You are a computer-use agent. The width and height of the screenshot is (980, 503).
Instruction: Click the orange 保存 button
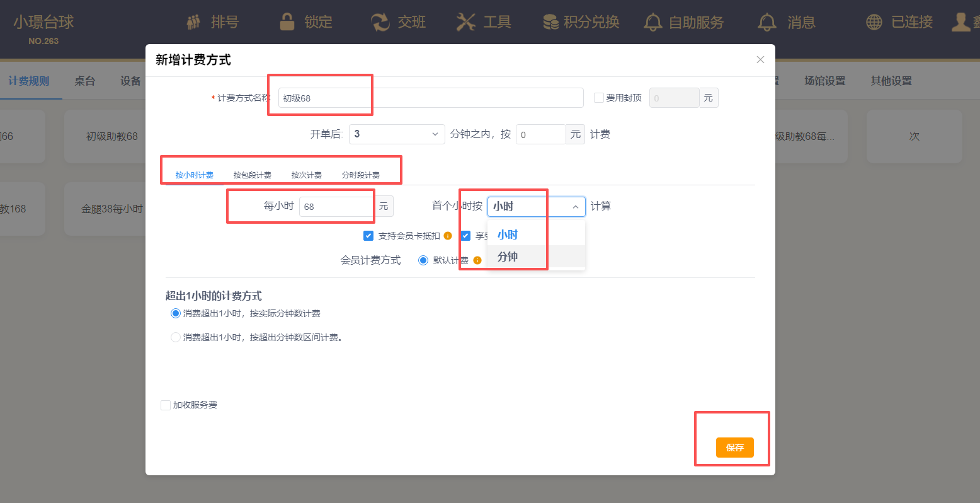734,448
